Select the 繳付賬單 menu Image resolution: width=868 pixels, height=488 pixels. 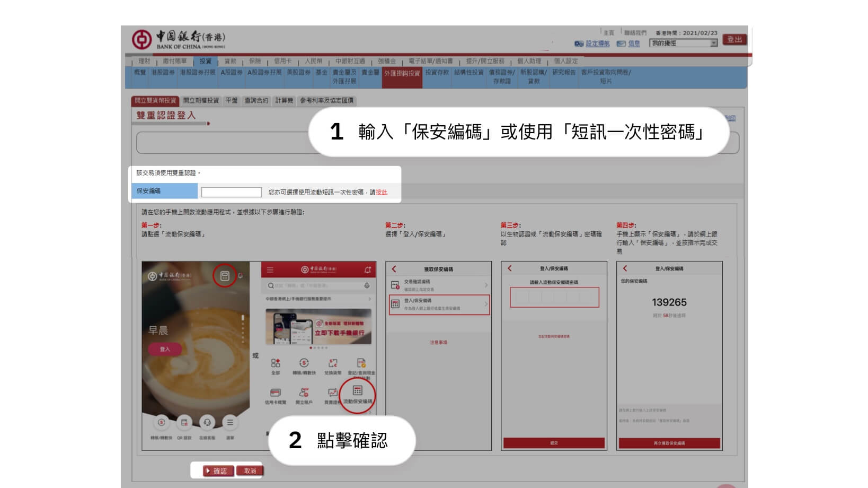point(175,61)
